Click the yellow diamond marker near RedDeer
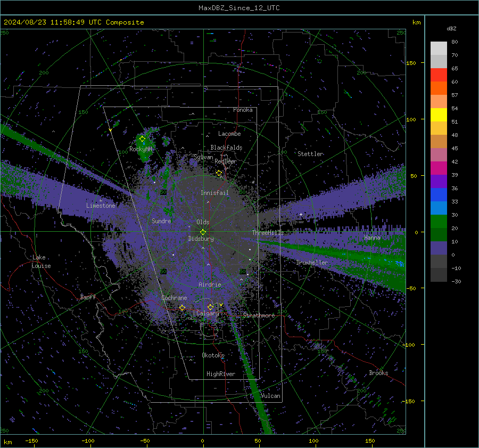The image size is (479, 448). click(x=219, y=173)
